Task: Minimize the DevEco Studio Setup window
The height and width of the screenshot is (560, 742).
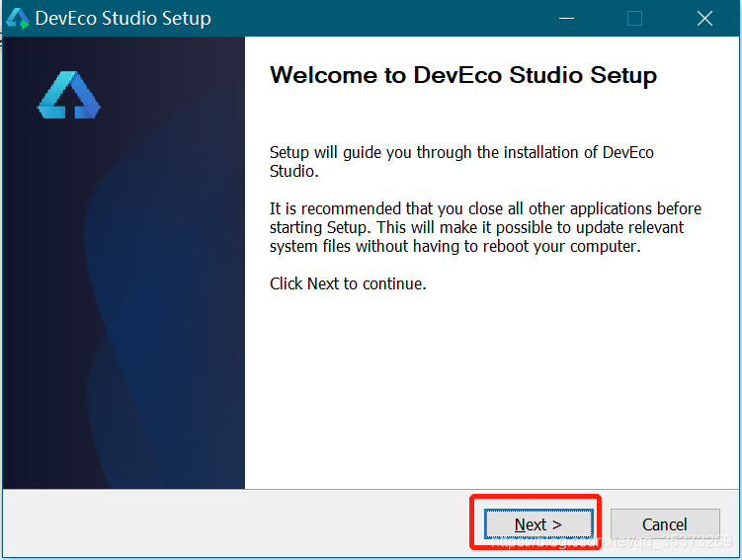Action: coord(566,19)
